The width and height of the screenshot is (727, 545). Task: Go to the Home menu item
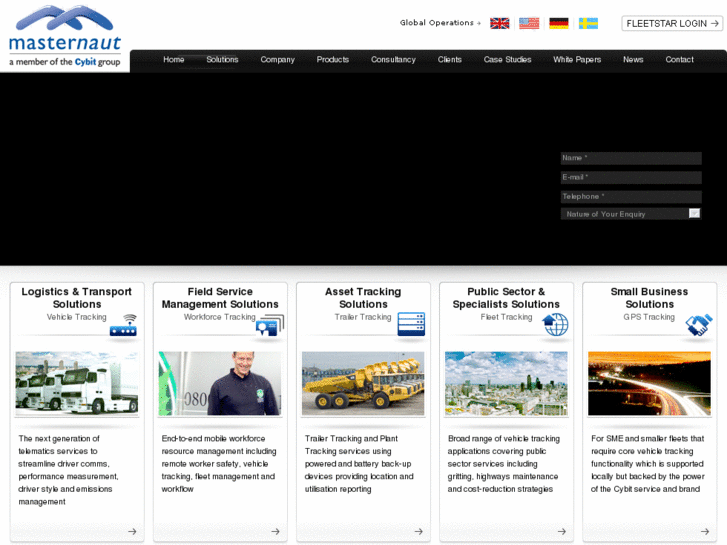173,59
